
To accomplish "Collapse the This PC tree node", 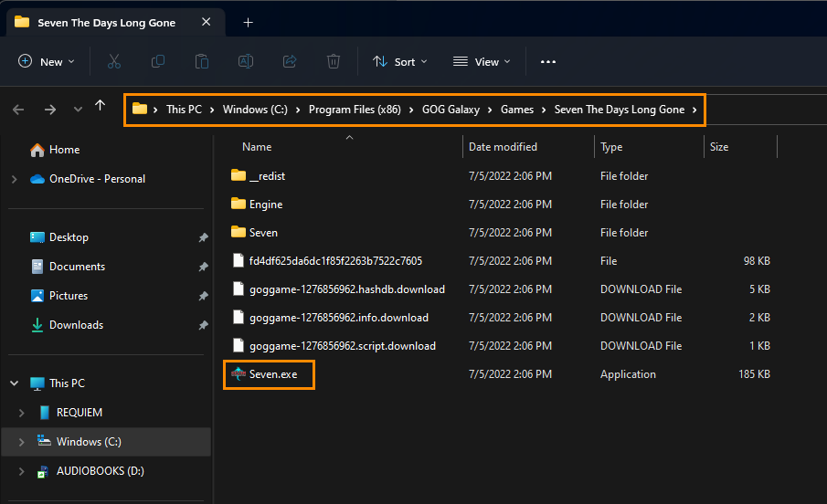I will point(15,383).
